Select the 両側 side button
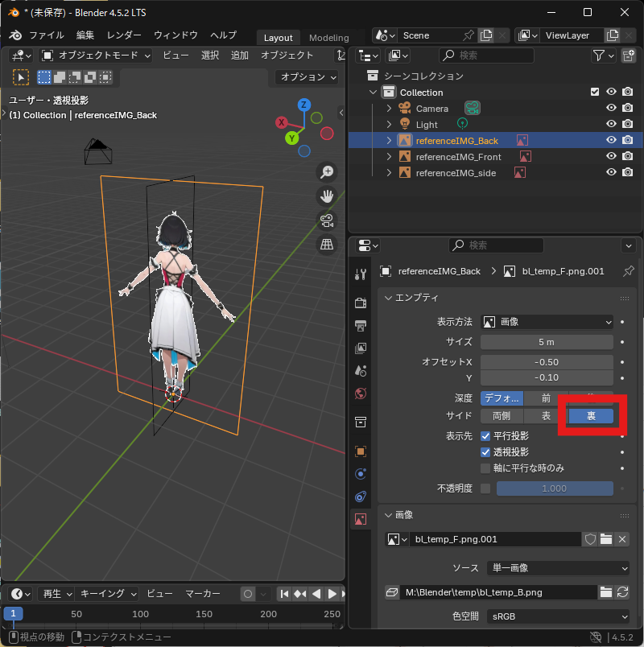 tap(502, 416)
